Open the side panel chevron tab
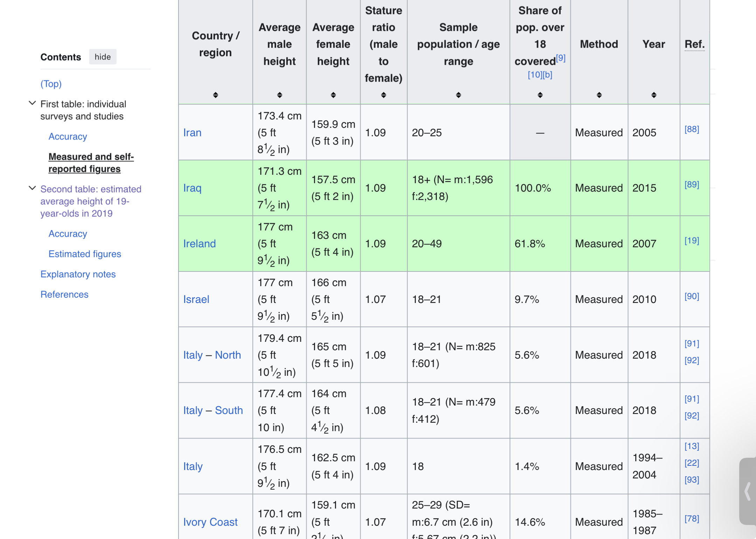This screenshot has width=756, height=539. click(x=748, y=491)
